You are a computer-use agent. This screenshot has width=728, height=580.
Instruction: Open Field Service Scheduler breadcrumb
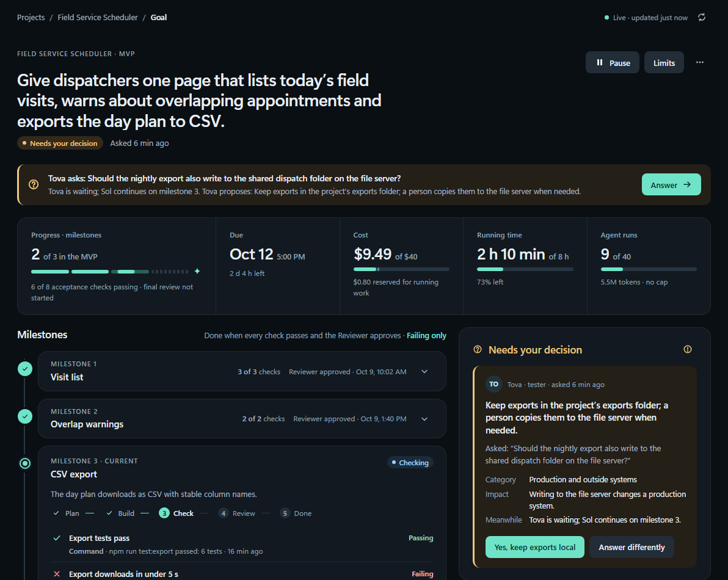pos(98,18)
